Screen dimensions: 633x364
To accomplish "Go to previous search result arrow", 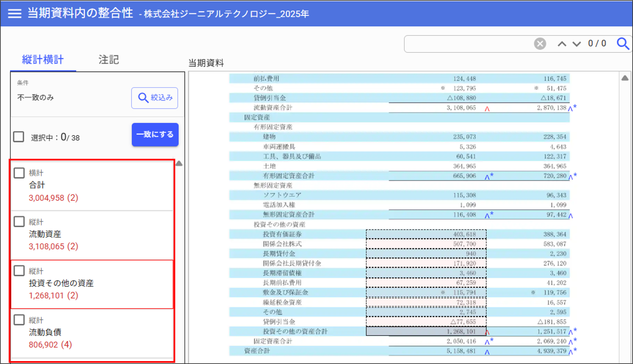I will click(x=562, y=44).
